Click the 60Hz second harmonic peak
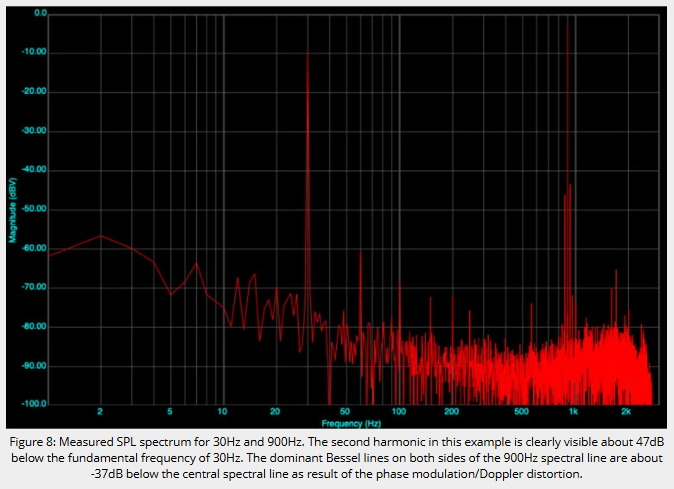 coord(361,254)
